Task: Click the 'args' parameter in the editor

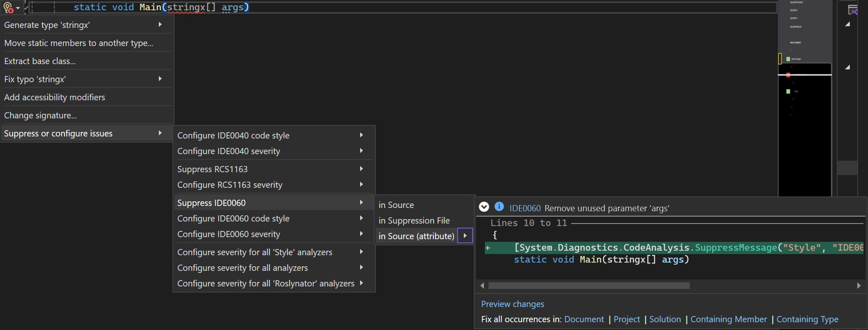Action: coord(232,7)
